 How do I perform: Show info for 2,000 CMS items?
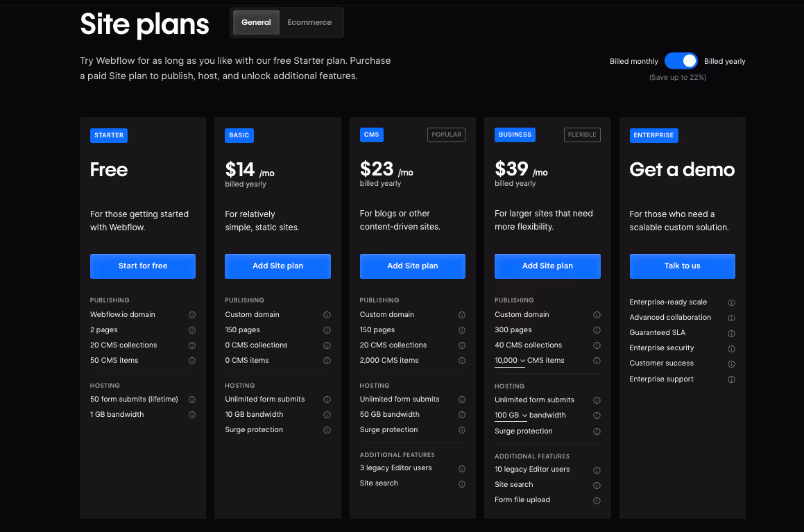pyautogui.click(x=461, y=361)
